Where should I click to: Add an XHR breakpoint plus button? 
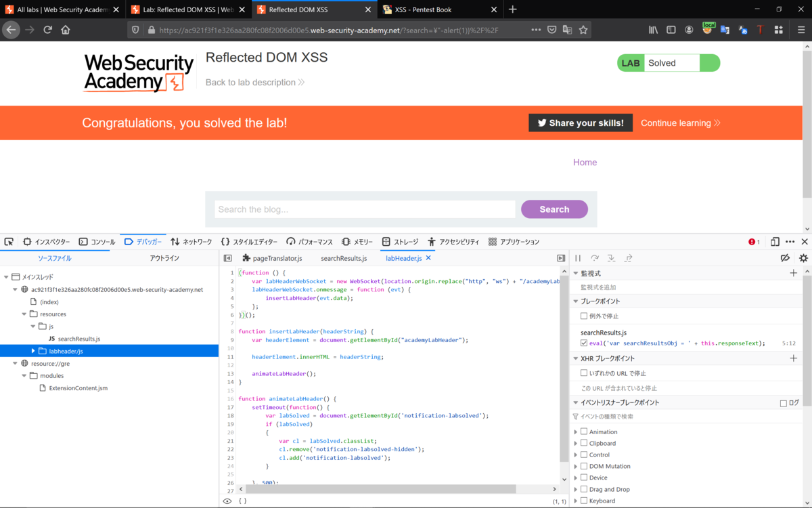794,358
